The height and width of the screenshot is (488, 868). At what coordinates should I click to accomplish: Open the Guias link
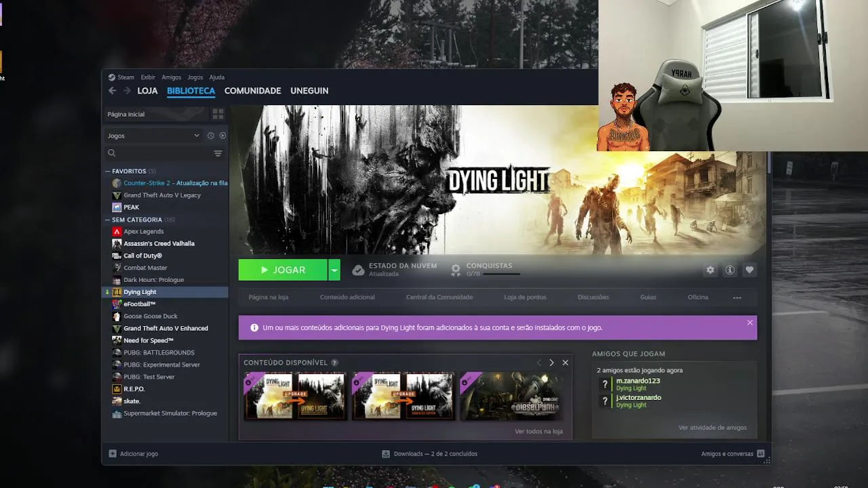click(648, 297)
